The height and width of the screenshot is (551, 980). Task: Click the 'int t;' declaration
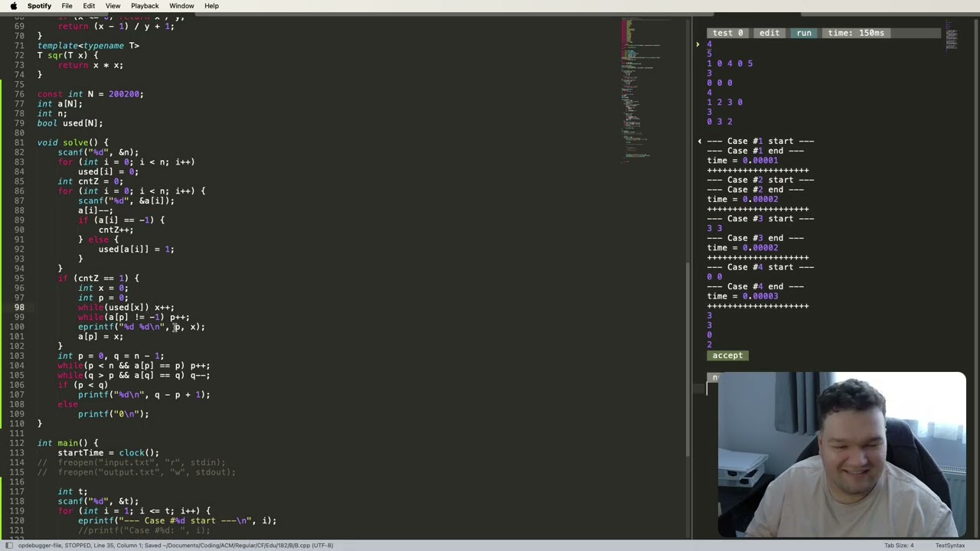pyautogui.click(x=73, y=492)
